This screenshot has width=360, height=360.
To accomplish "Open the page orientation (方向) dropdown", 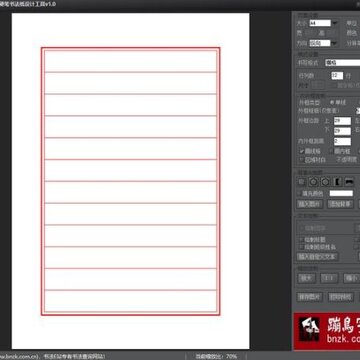I will click(323, 43).
